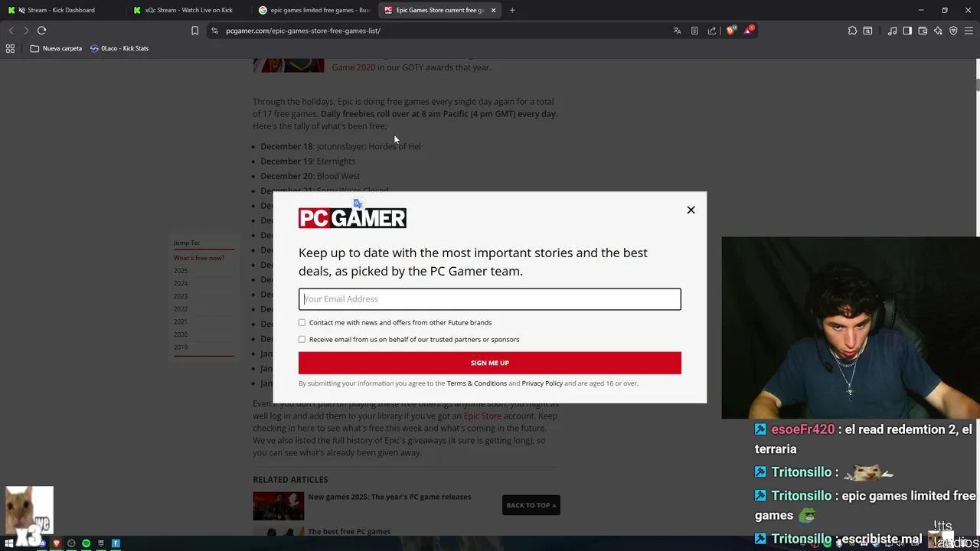Jump to 2024 section
Screen dimensions: 980x551
(181, 283)
